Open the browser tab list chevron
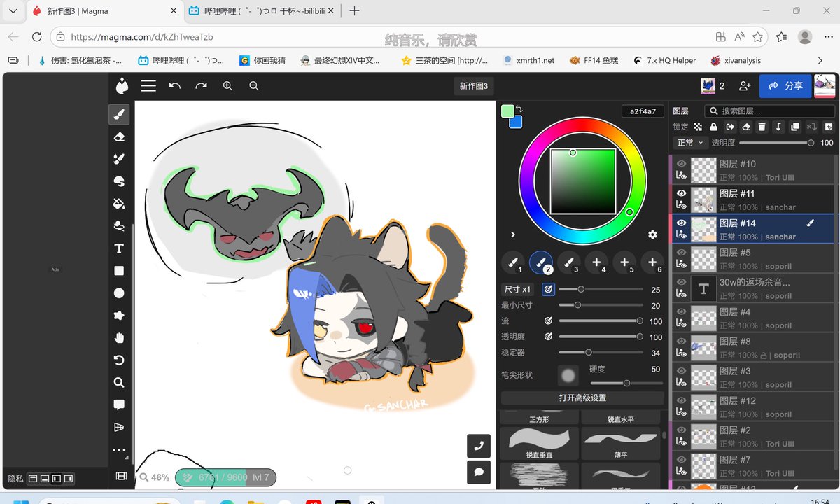Image resolution: width=840 pixels, height=504 pixels. click(13, 11)
